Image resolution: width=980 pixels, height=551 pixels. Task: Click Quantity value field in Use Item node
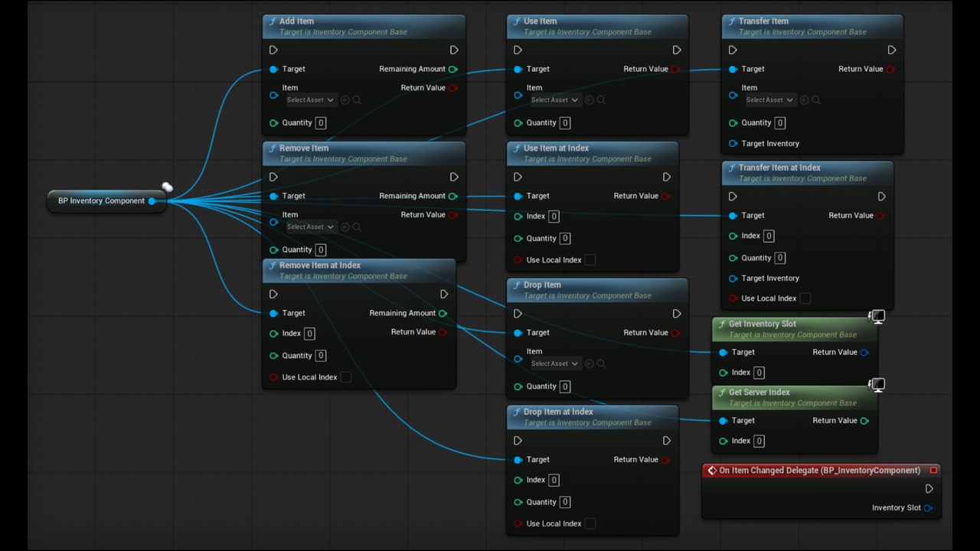pos(565,122)
